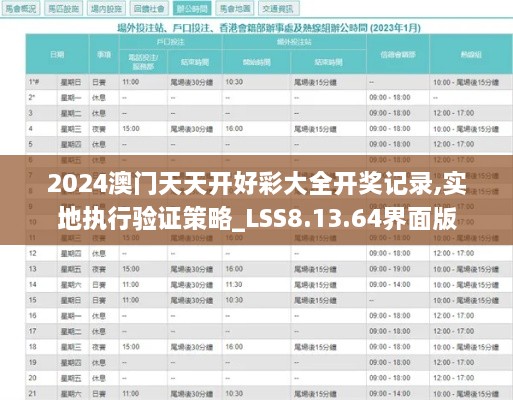This screenshot has width=513, height=400.
Task: Click 休息 in row 16
Action: pos(99,316)
